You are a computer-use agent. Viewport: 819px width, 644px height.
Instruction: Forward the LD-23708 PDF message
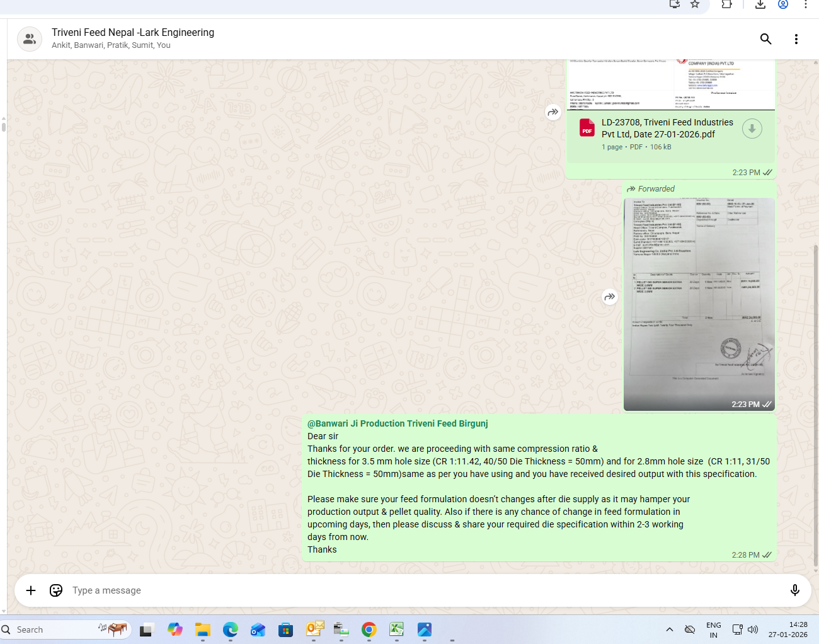553,112
